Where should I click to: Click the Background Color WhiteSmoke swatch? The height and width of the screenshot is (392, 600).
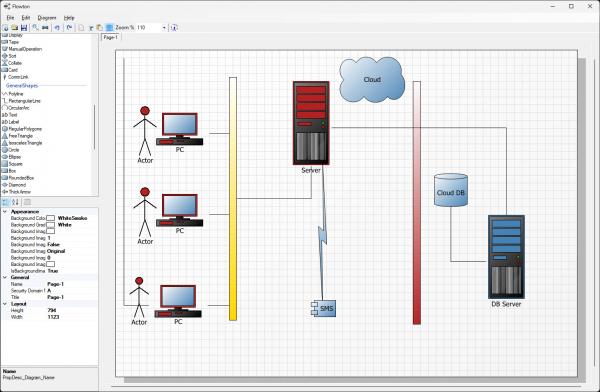pos(51,218)
